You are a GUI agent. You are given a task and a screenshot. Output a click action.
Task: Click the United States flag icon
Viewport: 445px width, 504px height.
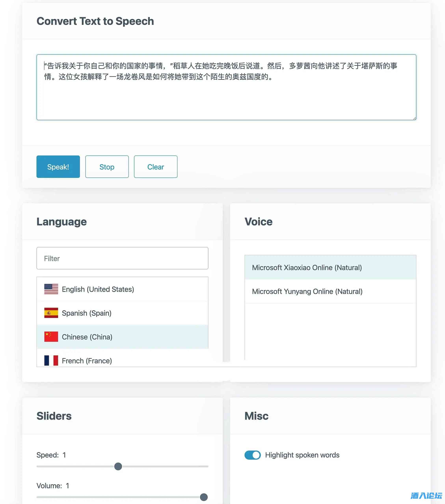51,289
